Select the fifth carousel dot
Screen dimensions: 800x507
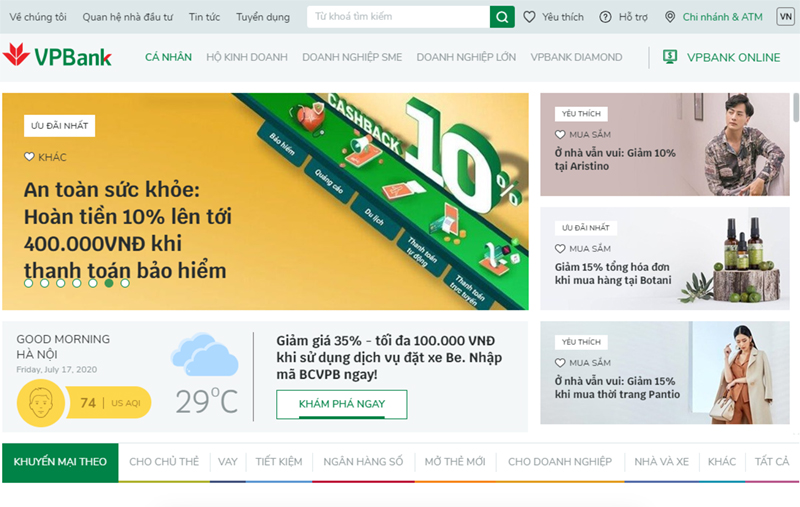click(93, 283)
